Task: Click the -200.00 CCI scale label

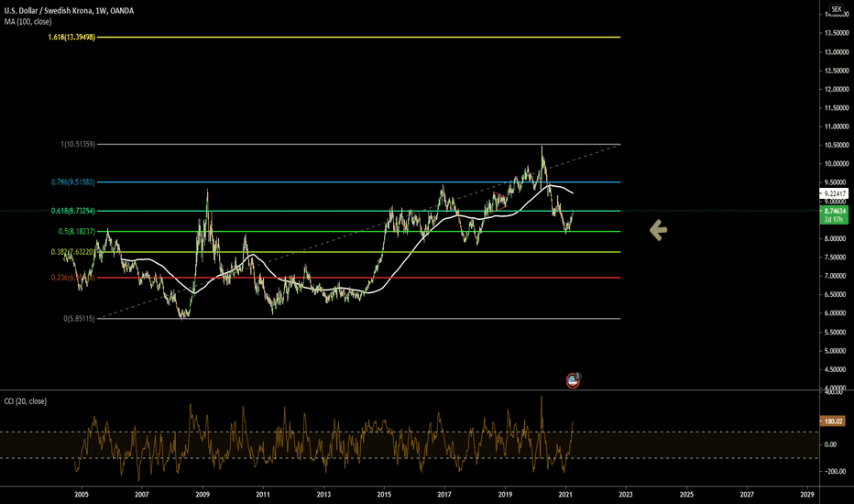Action: 836,471
